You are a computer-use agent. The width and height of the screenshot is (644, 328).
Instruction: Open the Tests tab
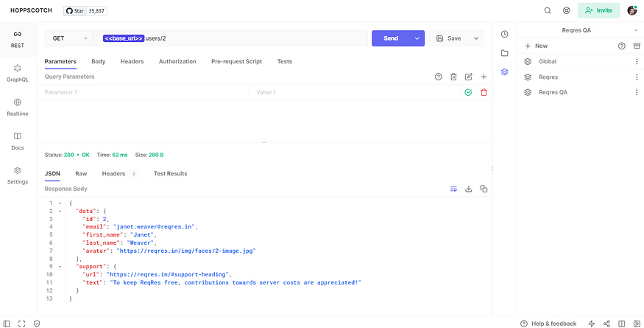(x=285, y=62)
